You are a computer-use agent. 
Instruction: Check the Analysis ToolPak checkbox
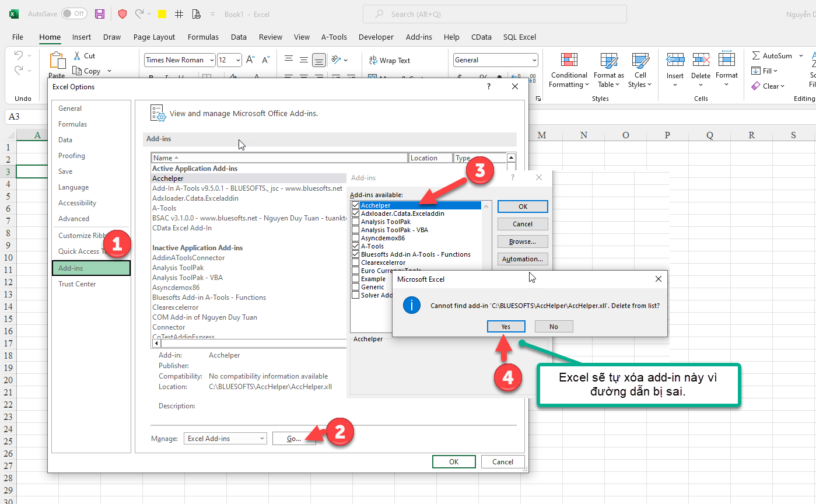pos(355,222)
